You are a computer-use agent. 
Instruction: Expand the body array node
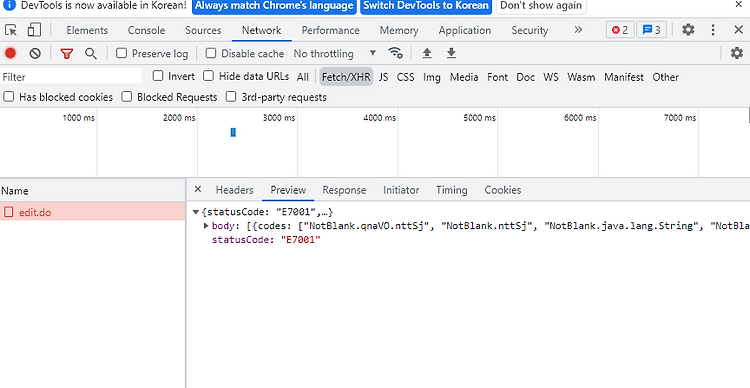[x=206, y=226]
